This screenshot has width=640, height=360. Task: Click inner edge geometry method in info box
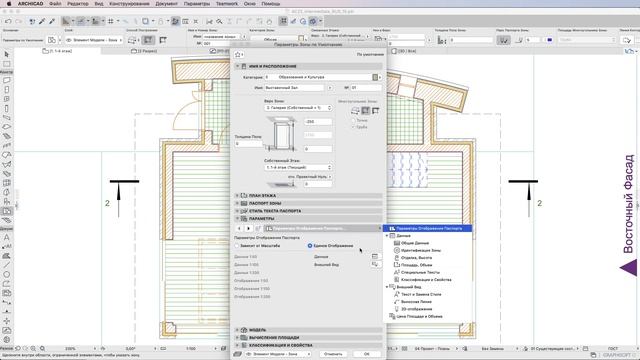[x=148, y=40]
